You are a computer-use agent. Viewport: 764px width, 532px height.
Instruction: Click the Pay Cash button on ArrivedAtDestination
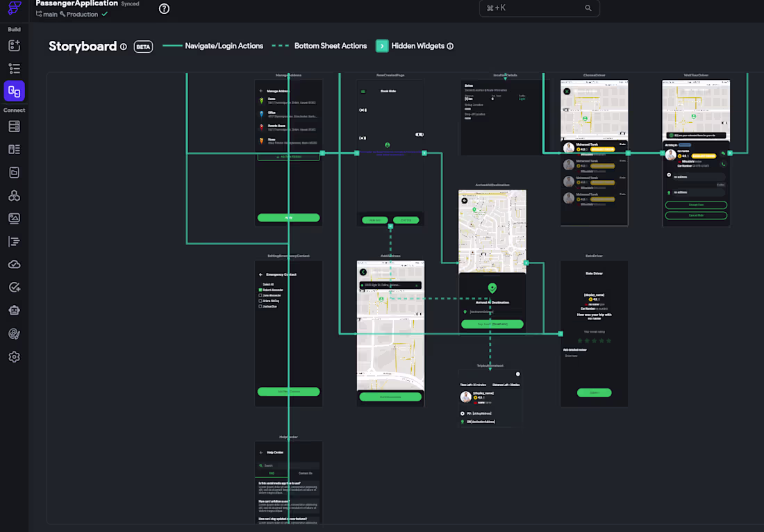(x=492, y=324)
